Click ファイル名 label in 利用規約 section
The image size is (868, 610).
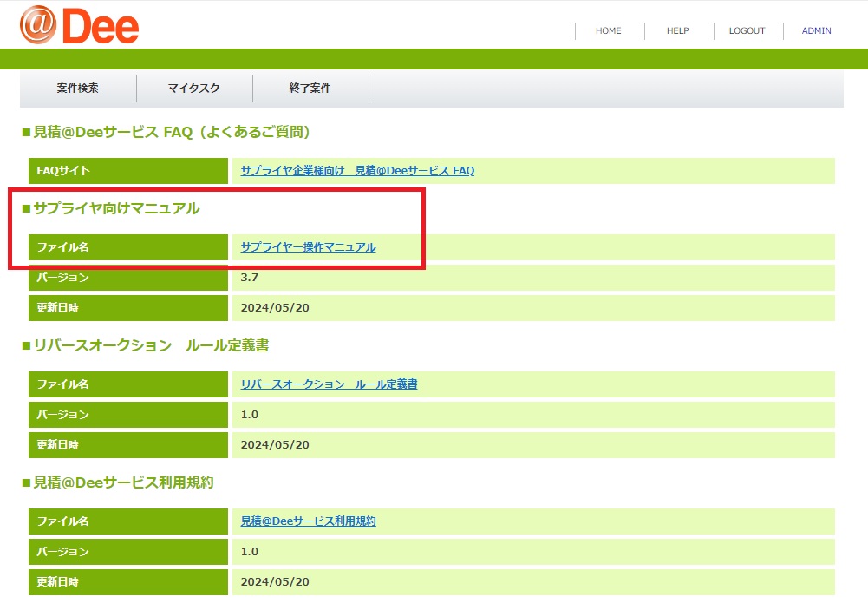pos(128,521)
